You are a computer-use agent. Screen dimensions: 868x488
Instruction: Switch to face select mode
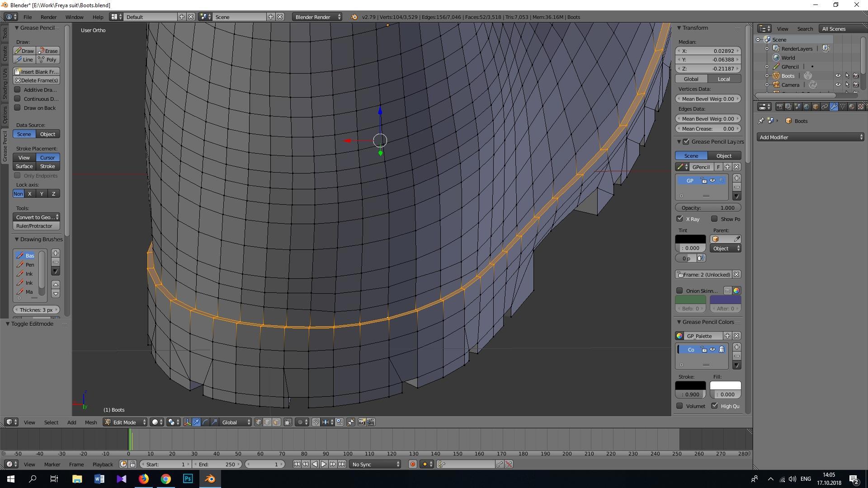click(276, 422)
